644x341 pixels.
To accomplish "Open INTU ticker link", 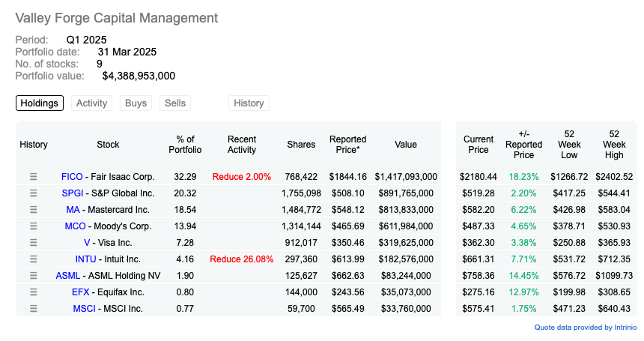I will click(85, 259).
